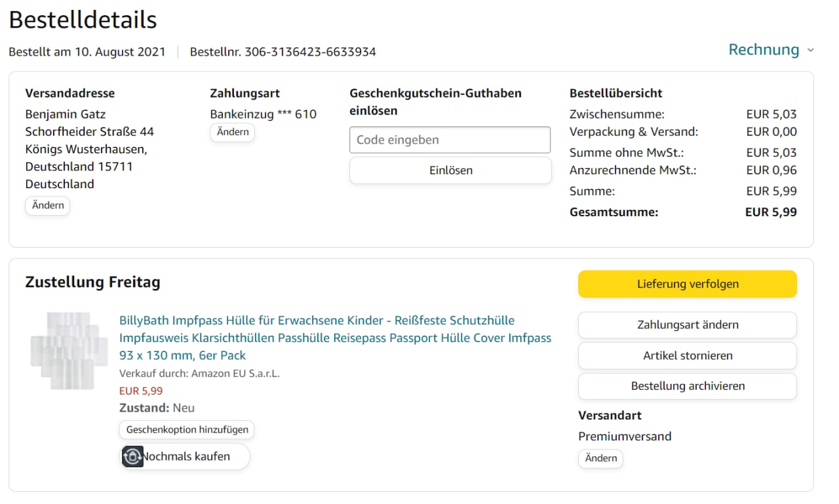This screenshot has width=839, height=504.
Task: Click the Zustellung Freitag heading
Action: tap(92, 282)
